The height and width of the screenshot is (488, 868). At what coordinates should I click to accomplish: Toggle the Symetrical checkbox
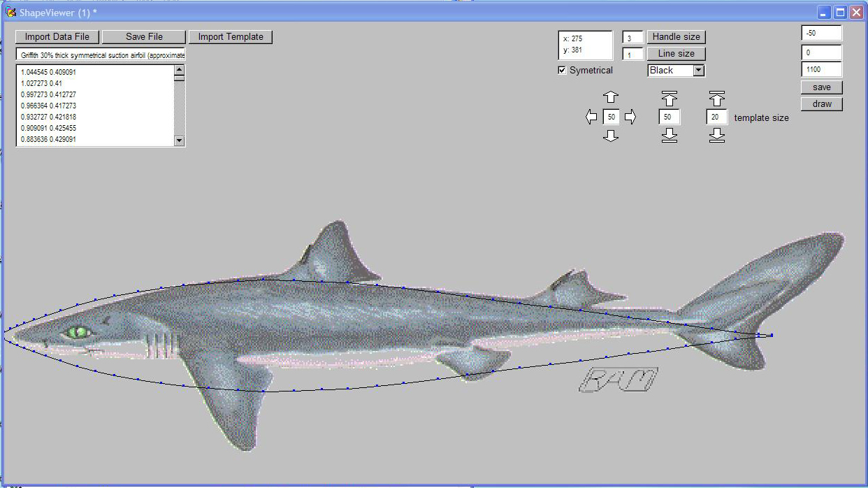pyautogui.click(x=563, y=70)
